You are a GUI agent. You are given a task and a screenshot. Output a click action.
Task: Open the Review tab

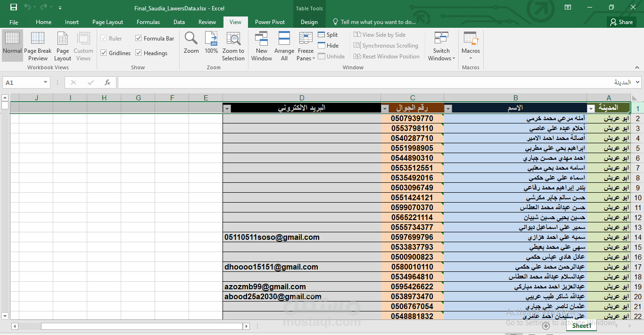click(207, 22)
